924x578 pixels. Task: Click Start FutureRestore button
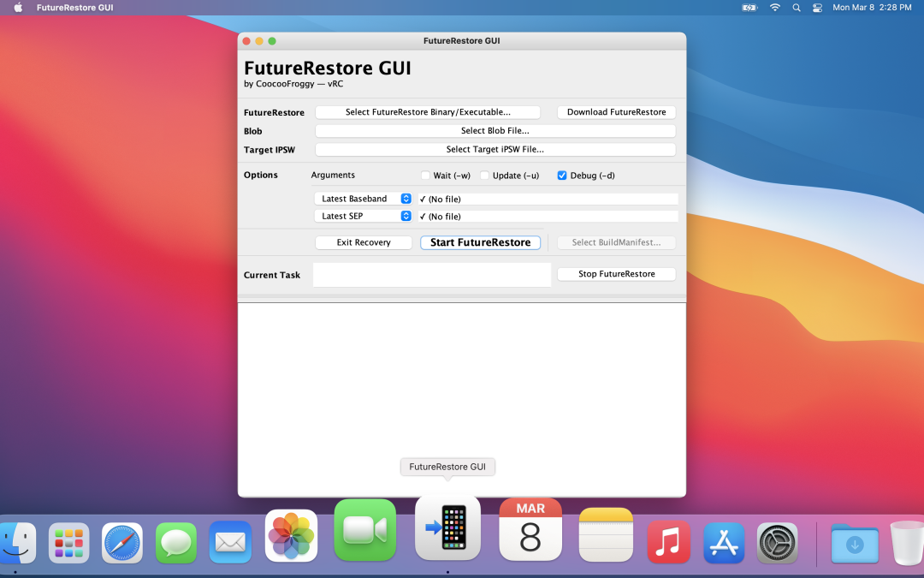(480, 242)
